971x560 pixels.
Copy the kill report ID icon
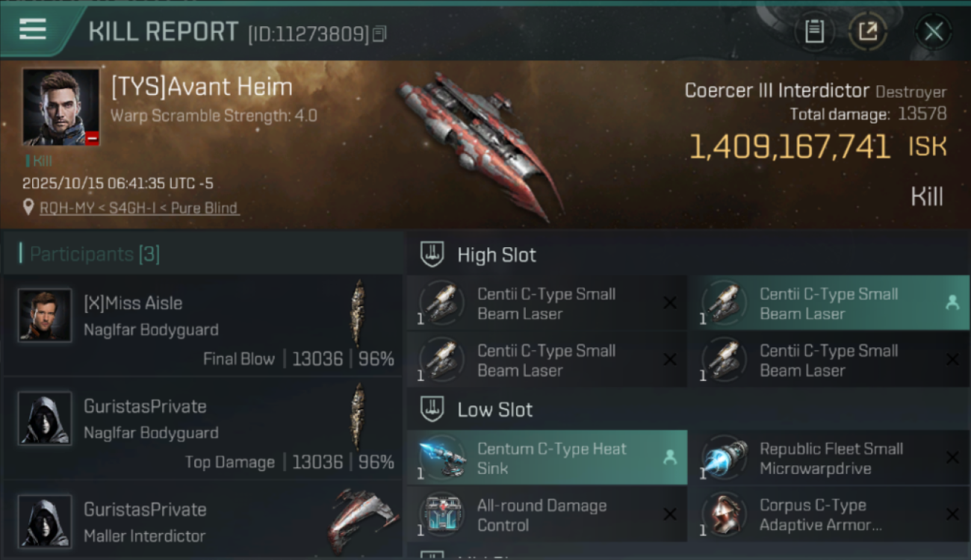(379, 34)
